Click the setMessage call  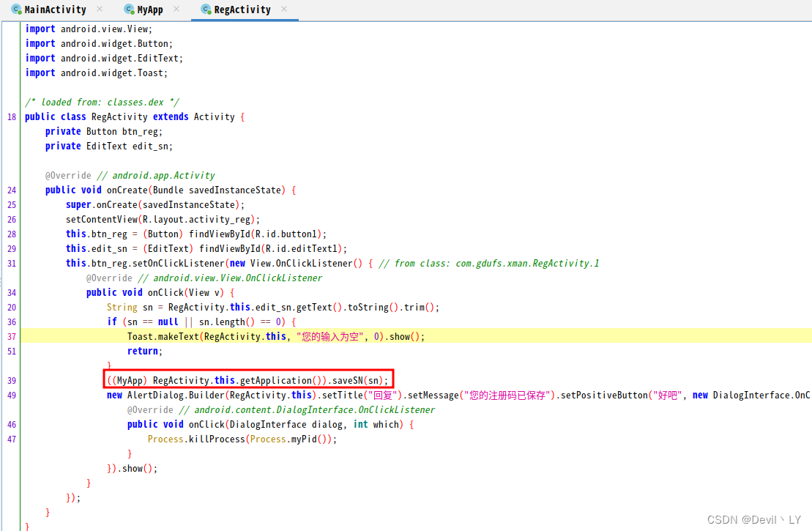433,396
